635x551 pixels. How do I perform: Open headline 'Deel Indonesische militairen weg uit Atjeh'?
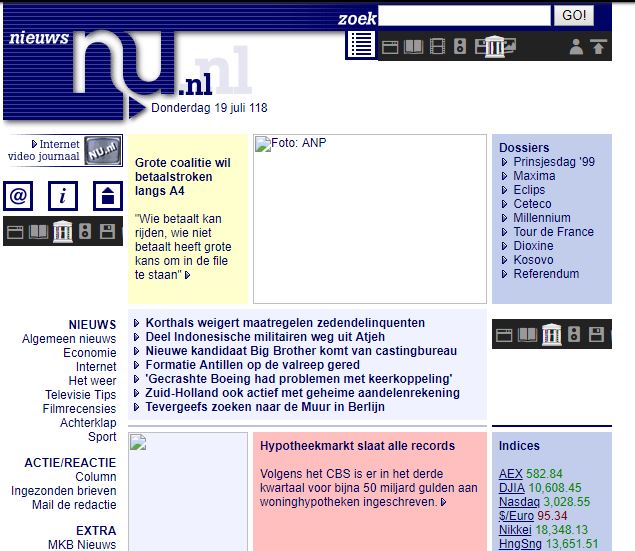click(265, 337)
